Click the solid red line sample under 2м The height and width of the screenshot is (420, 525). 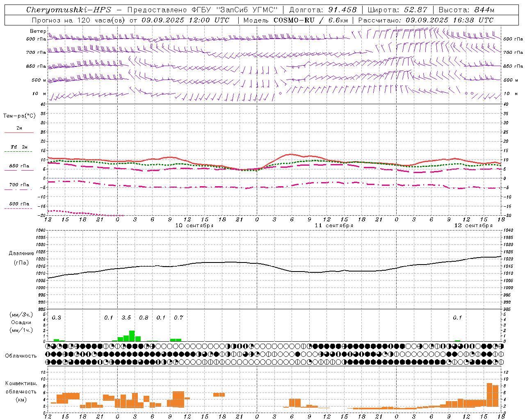[19, 132]
